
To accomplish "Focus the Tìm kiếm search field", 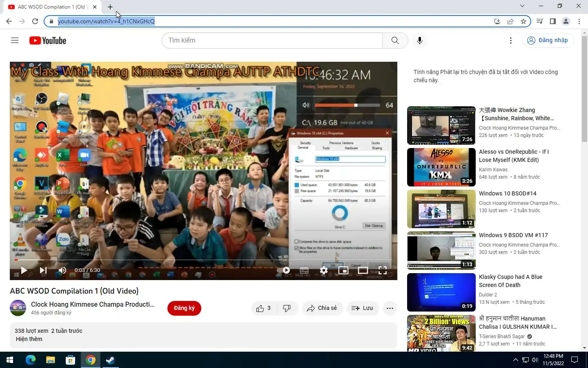I will click(272, 40).
